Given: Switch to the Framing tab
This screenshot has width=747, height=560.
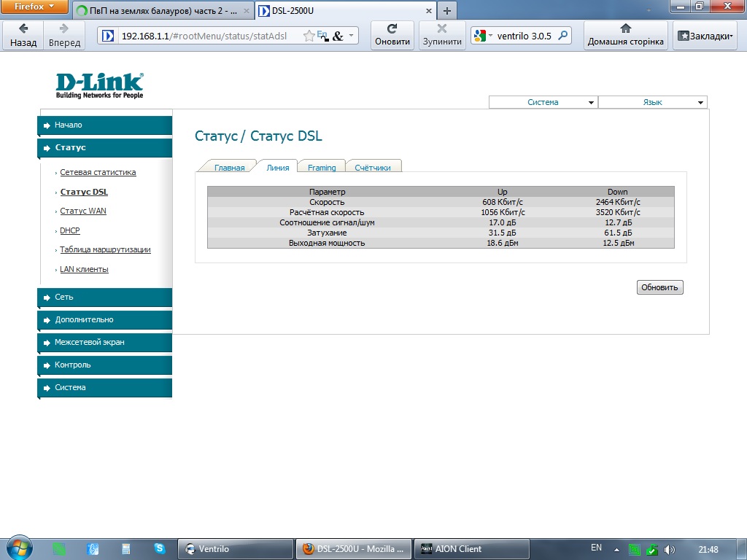Looking at the screenshot, I should pyautogui.click(x=322, y=167).
